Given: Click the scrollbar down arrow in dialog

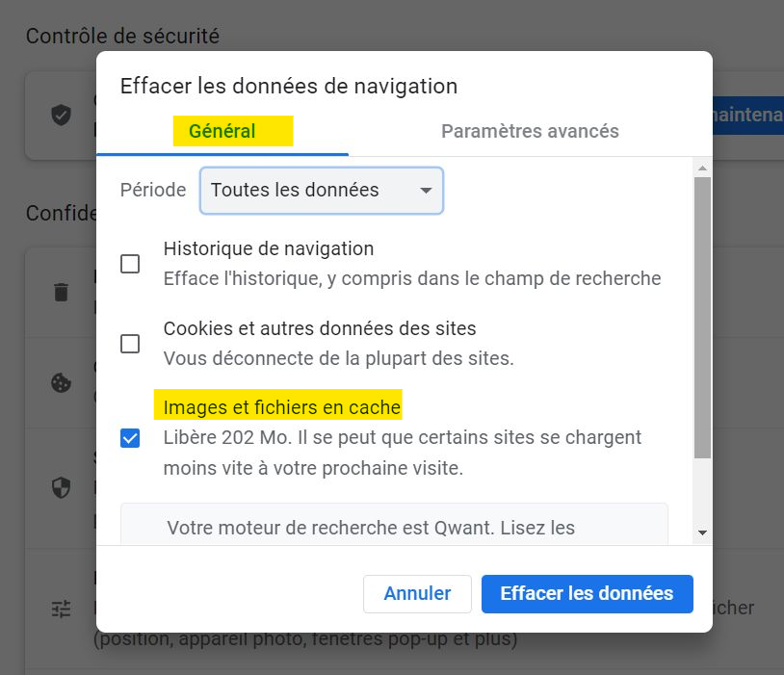Looking at the screenshot, I should 702,532.
